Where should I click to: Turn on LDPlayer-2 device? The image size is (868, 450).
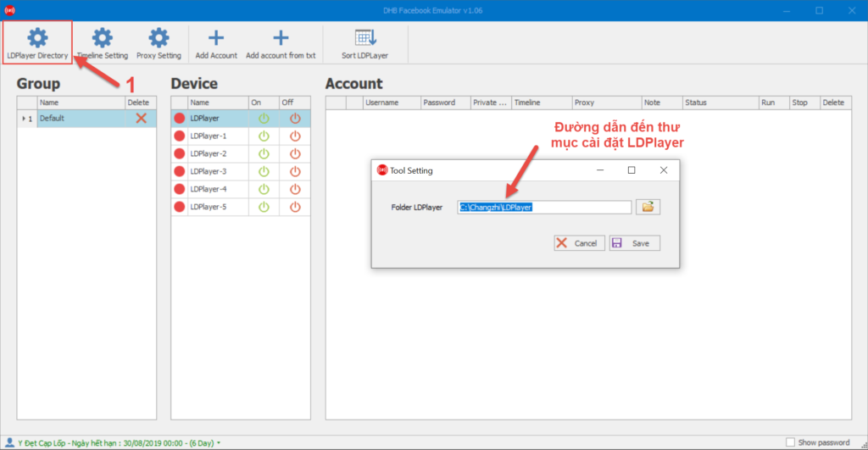coord(264,153)
